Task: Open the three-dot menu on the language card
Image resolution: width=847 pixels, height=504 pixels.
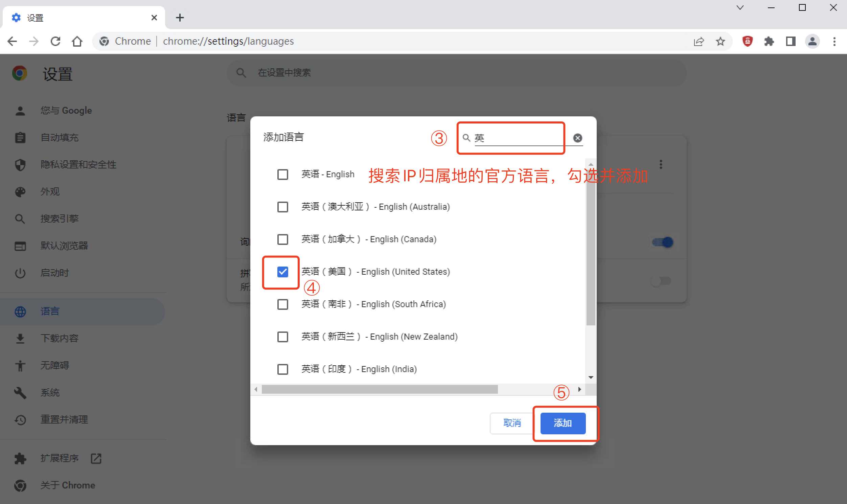Action: 661,164
